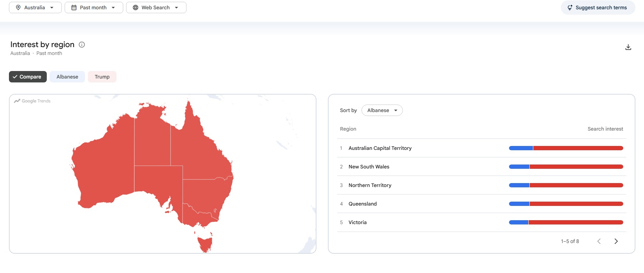Open the Past month time range dropdown

click(x=94, y=7)
